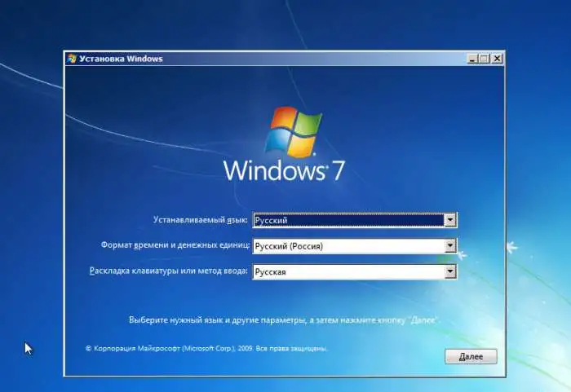Click the Устанавливаемый язык label
Viewport: 571px width, 392px height.
pyautogui.click(x=201, y=220)
